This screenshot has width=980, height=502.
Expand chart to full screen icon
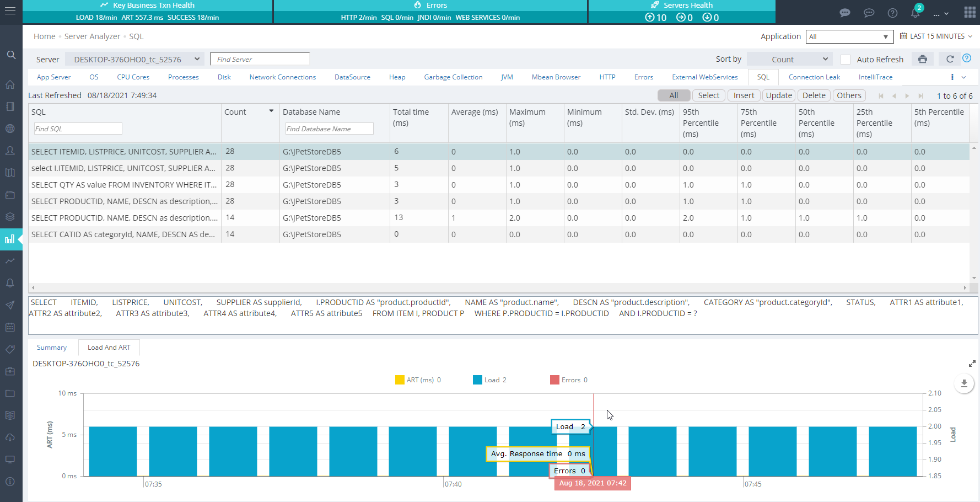coord(972,364)
